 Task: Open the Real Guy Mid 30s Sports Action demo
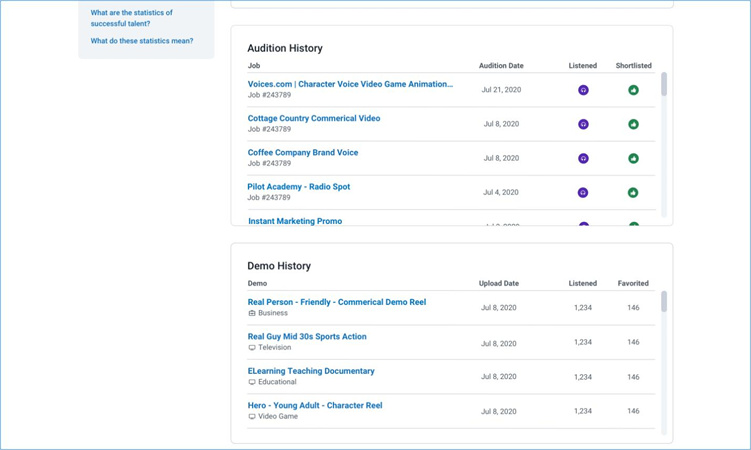[307, 337]
